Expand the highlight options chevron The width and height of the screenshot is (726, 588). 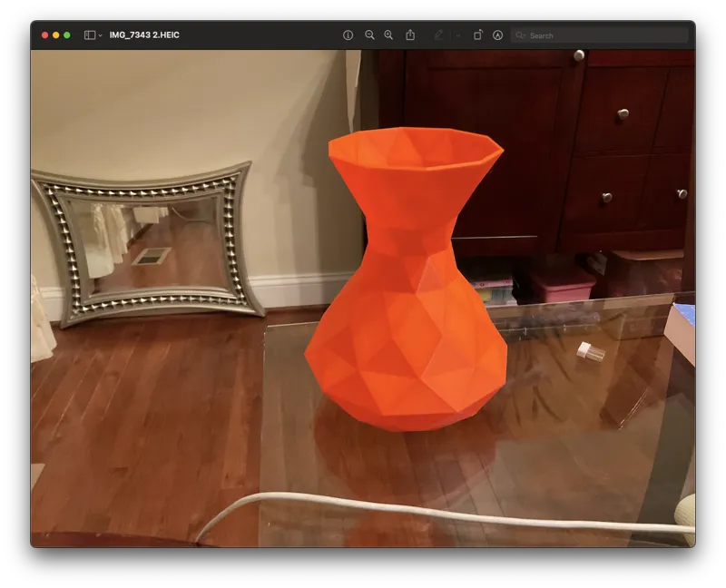(x=458, y=35)
